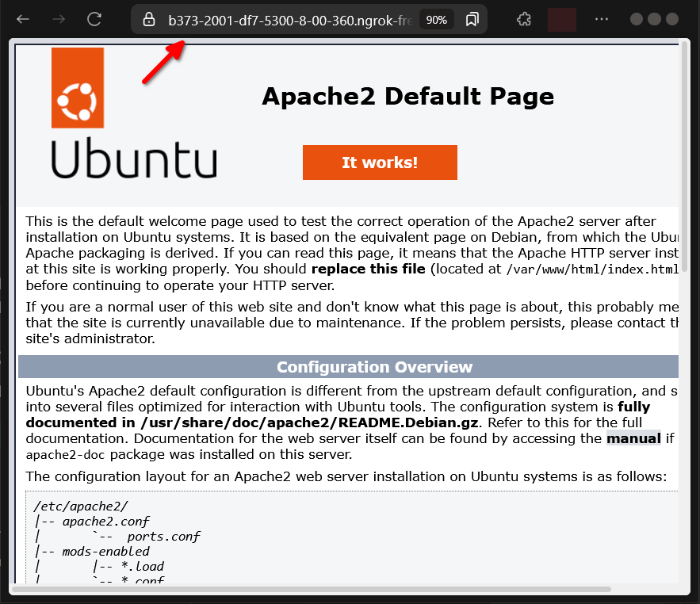Viewport: 700px width, 604px height.
Task: Click the first gray window control circle
Action: (x=637, y=19)
